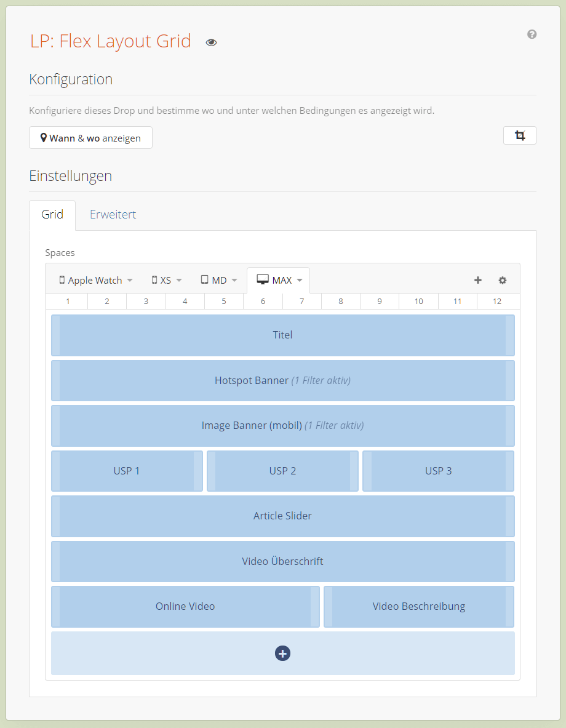Select the USP 1 block

pyautogui.click(x=127, y=471)
